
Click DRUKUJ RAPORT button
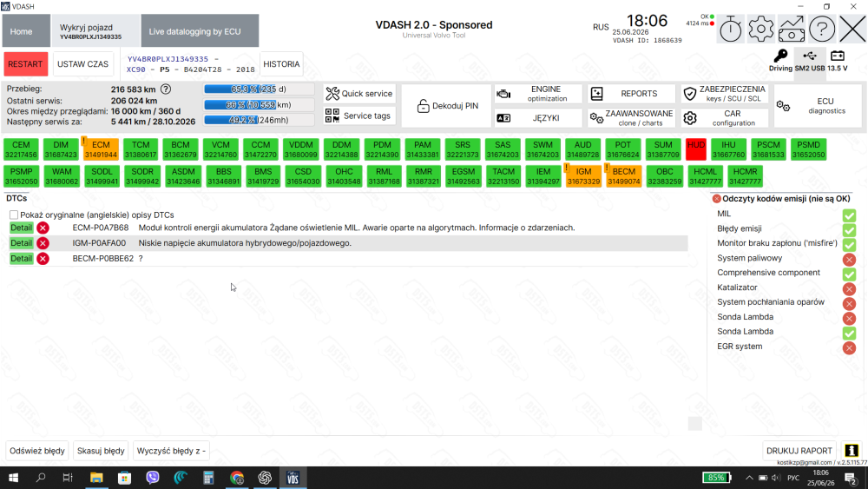(x=799, y=451)
